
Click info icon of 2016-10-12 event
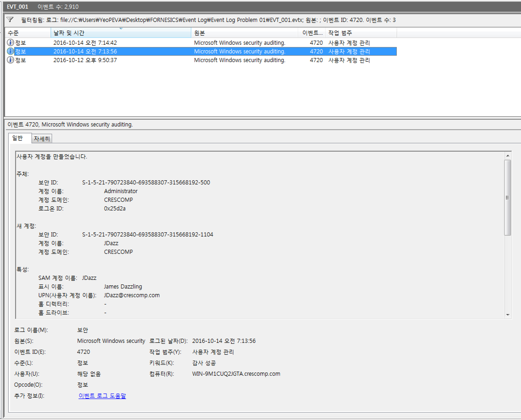10,60
